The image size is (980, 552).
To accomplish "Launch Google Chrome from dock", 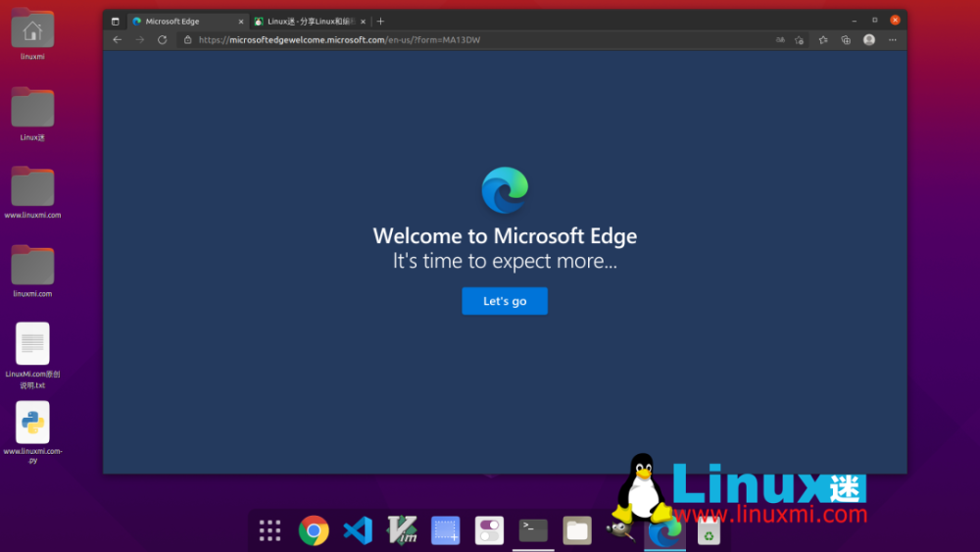I will [x=314, y=530].
